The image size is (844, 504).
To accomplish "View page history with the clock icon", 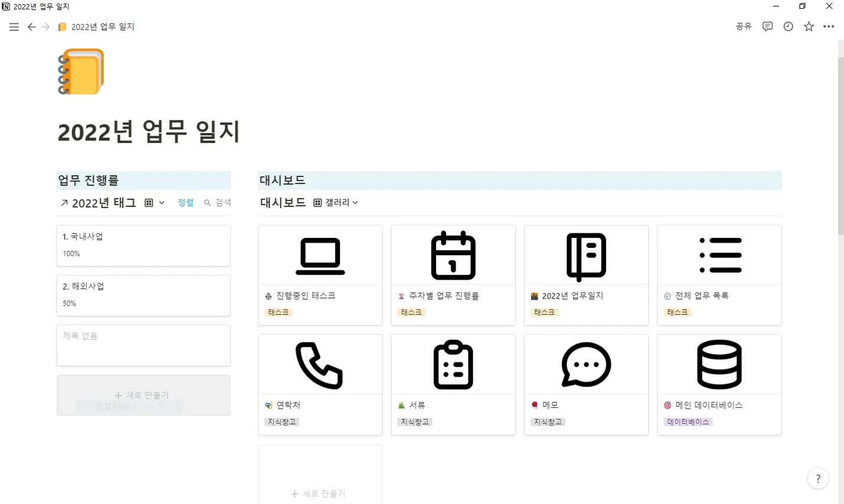I will [x=788, y=27].
